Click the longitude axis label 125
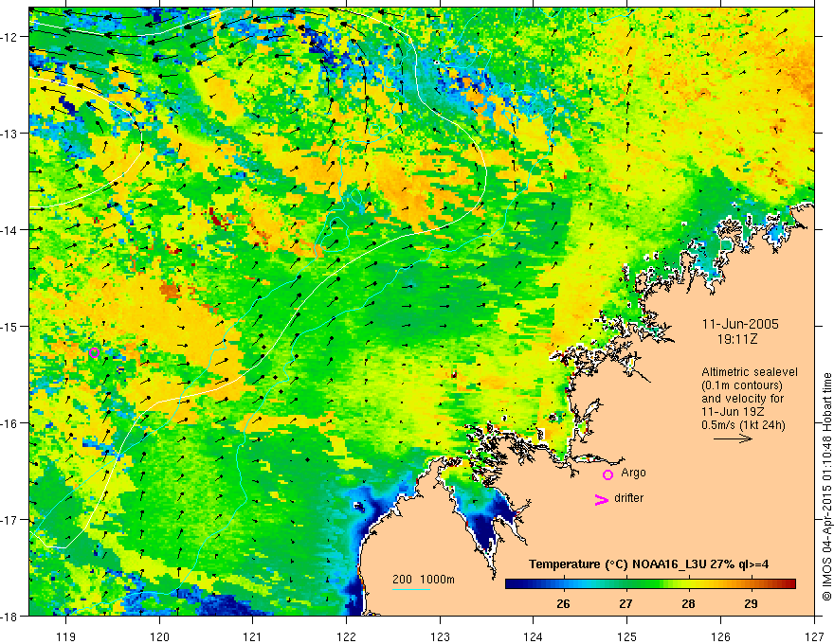 (x=627, y=636)
